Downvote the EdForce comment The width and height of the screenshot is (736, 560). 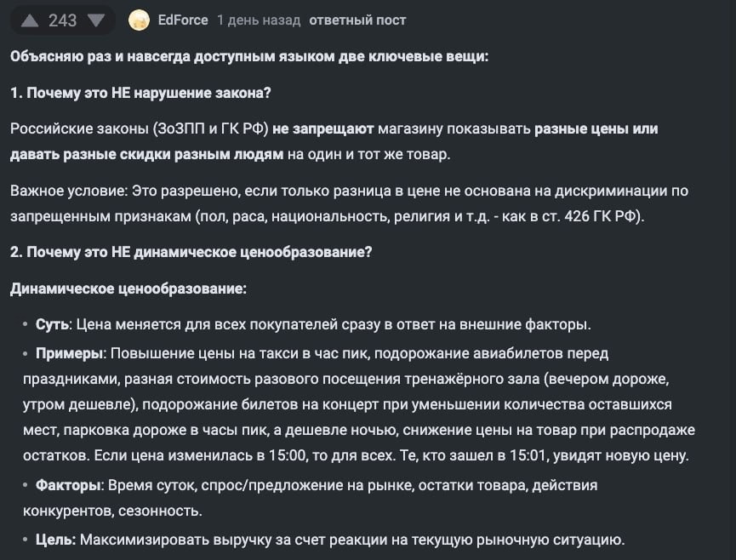(x=96, y=20)
